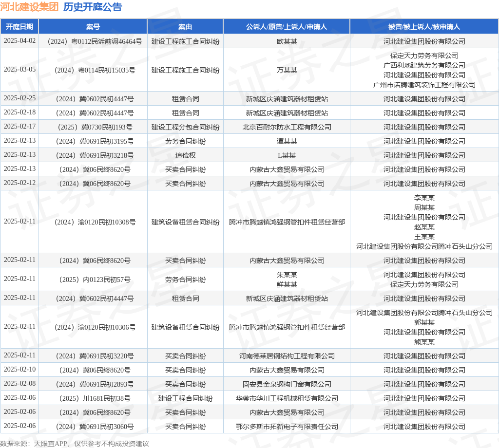499x448 pixels.
Task: Click date 2025-02-17
Action: (19, 127)
